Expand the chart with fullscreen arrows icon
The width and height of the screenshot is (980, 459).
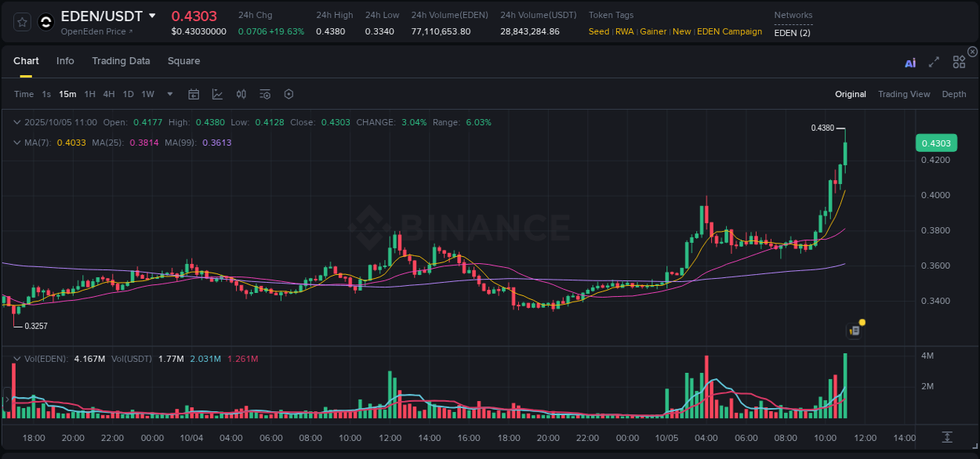click(x=934, y=62)
